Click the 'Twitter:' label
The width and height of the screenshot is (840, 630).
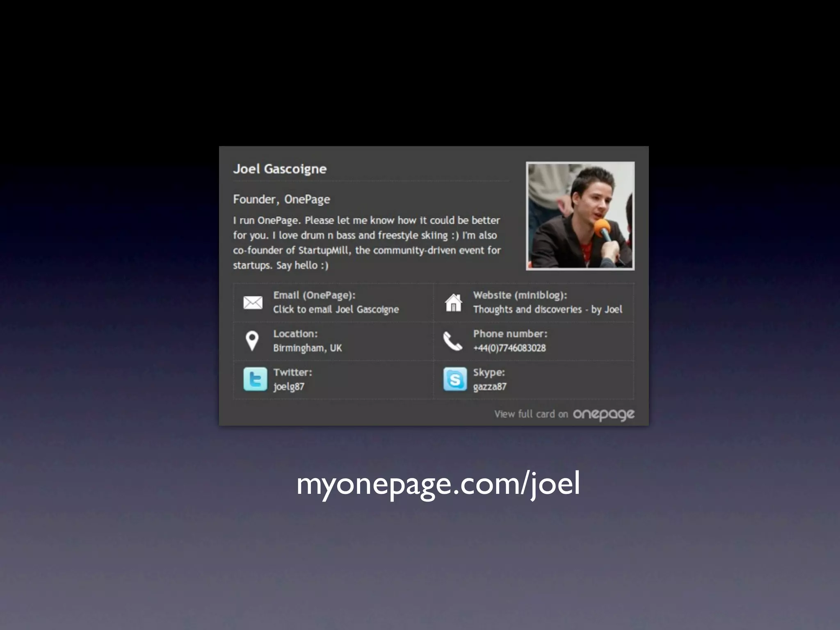[292, 372]
